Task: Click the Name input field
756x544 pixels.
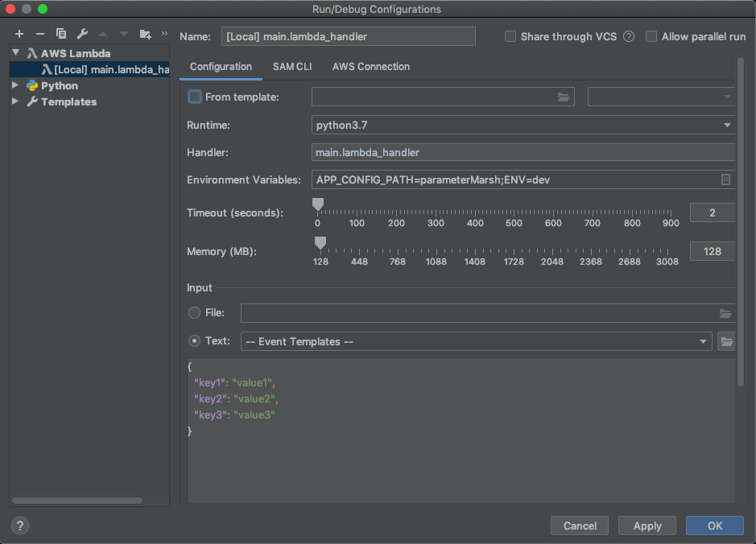Action: 348,37
